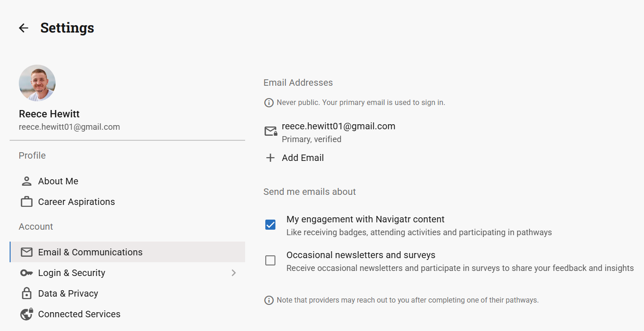The width and height of the screenshot is (644, 331).
Task: Open the Email & Communications section
Action: 90,252
